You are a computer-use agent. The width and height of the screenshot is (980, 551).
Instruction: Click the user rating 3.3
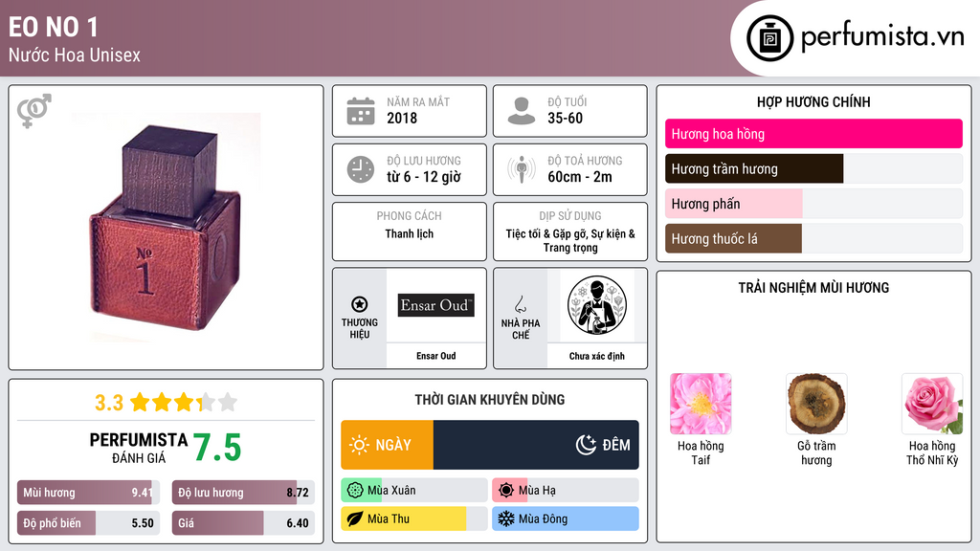(109, 403)
